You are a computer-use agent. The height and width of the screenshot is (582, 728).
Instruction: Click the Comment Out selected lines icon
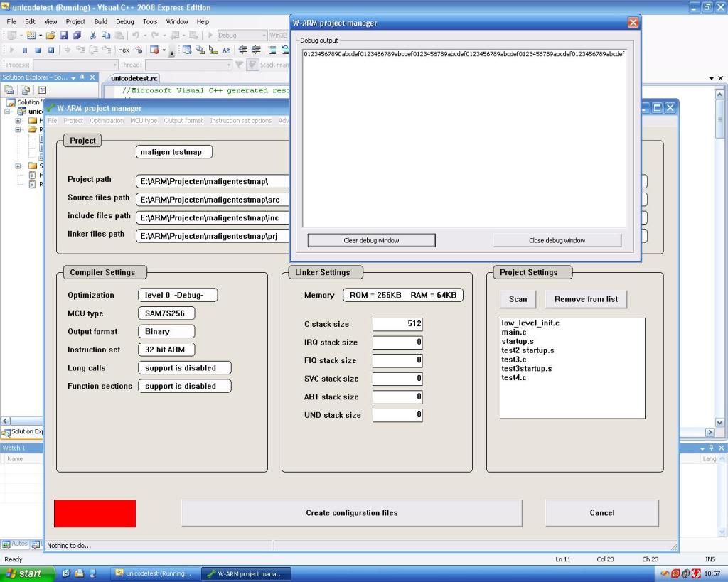(272, 50)
